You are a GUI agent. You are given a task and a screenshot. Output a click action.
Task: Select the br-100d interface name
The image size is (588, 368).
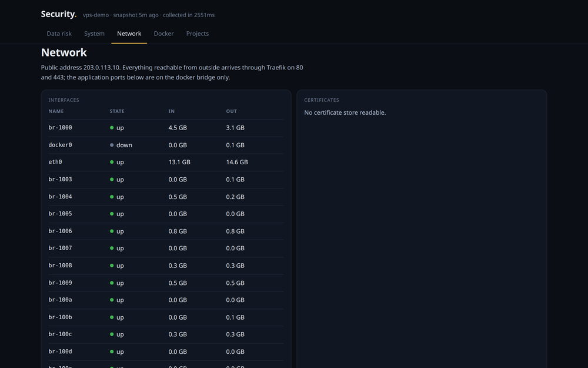(60, 352)
